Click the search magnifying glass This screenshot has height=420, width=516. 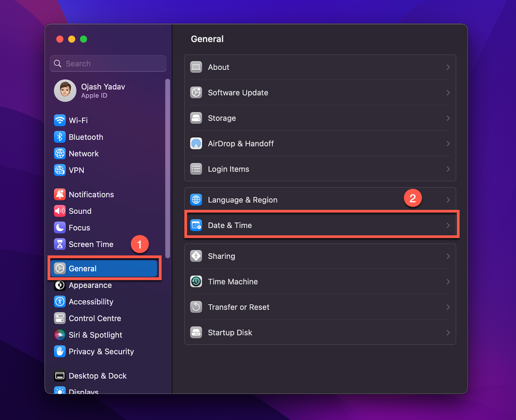(57, 64)
